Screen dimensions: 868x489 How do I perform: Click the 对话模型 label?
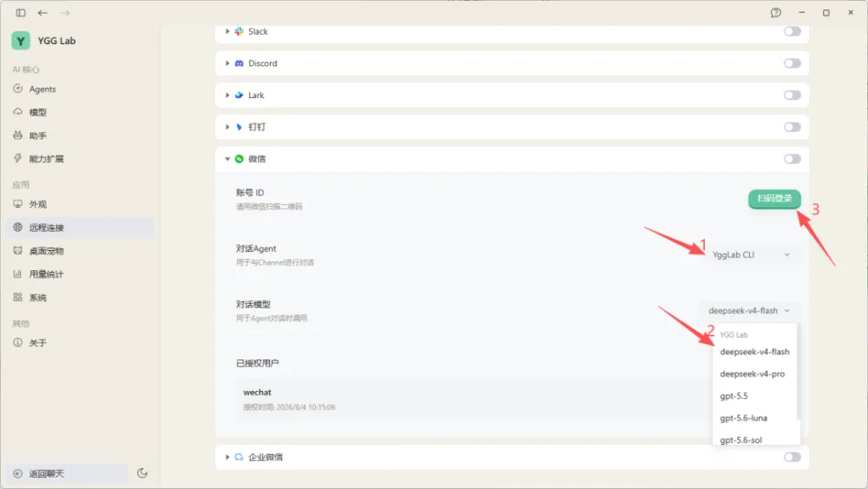(x=253, y=305)
